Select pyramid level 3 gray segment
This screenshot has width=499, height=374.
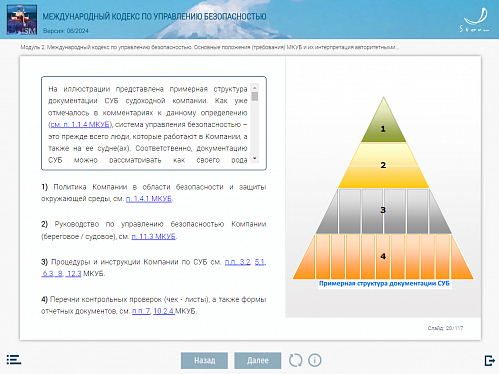(383, 211)
